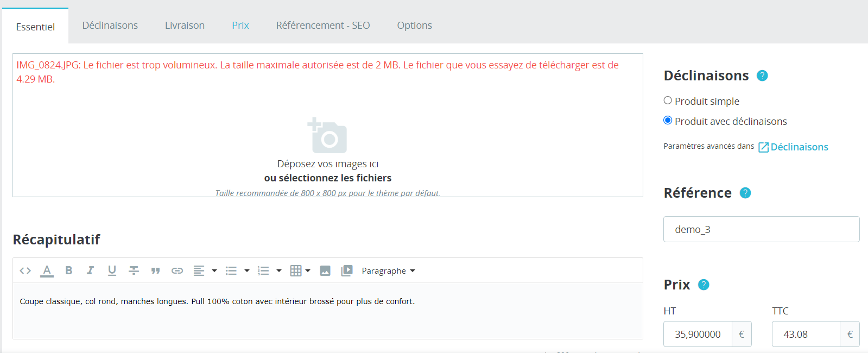This screenshot has width=868, height=353.
Task: Click the Référence input field with demo_3
Action: coord(761,229)
